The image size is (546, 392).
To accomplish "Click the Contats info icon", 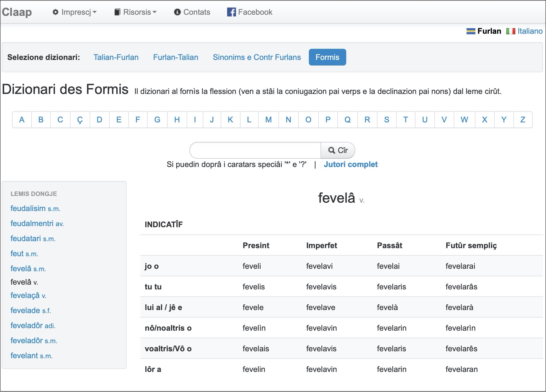I will click(177, 12).
